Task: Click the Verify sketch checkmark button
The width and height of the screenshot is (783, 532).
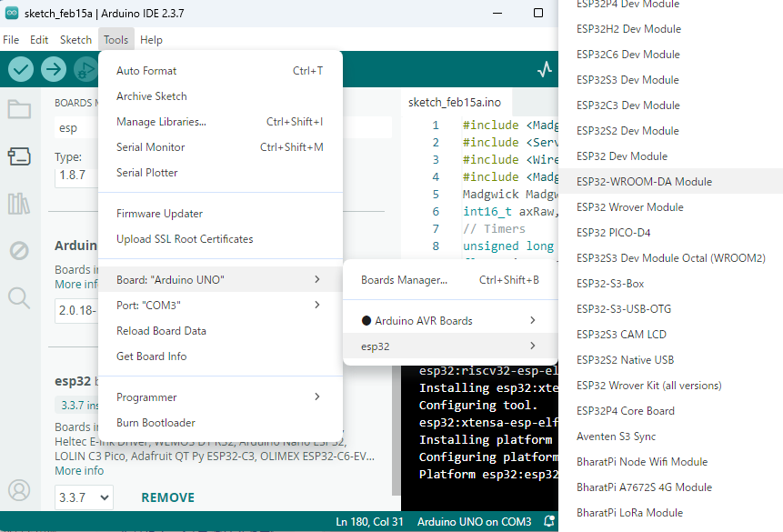Action: [21, 69]
